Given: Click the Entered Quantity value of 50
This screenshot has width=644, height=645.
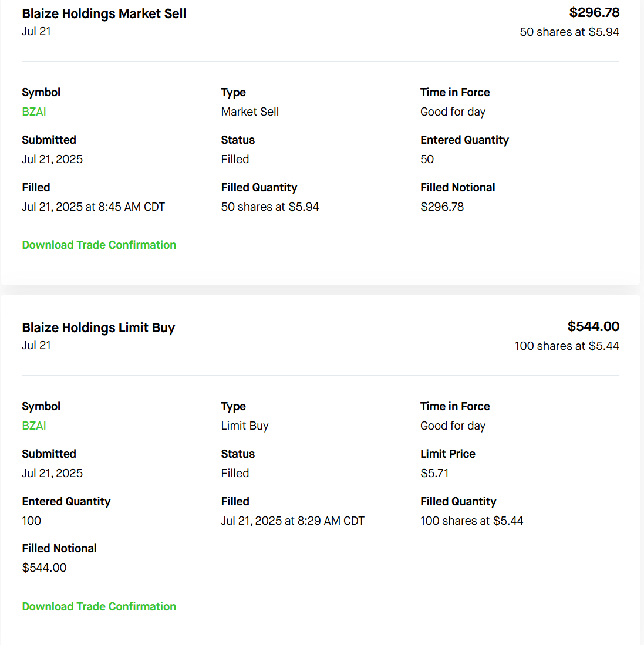Looking at the screenshot, I should tap(427, 160).
